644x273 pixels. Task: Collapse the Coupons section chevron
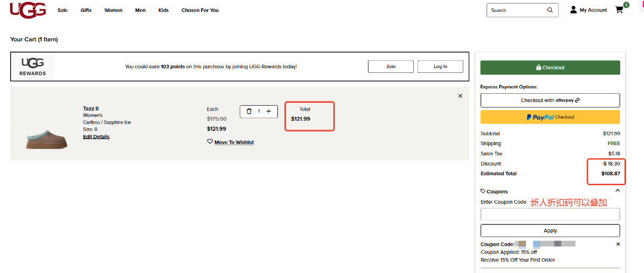click(617, 191)
